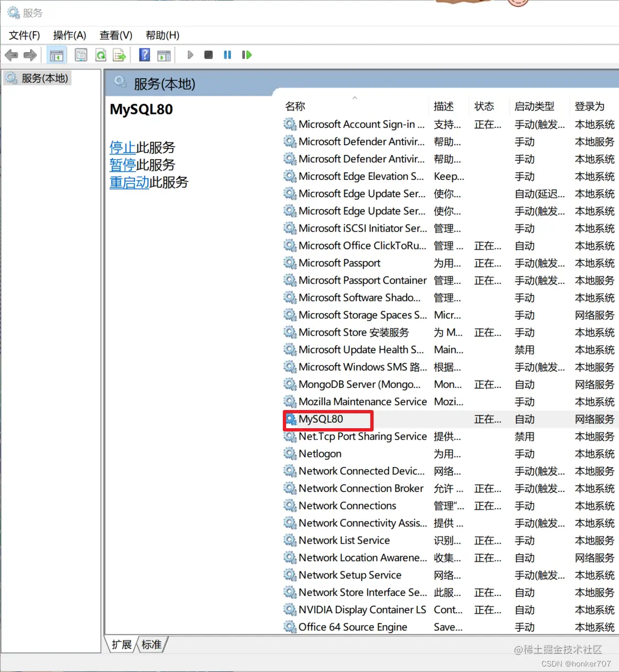Click the Services window title icon
Viewport: 619px width, 672px height.
pyautogui.click(x=13, y=13)
